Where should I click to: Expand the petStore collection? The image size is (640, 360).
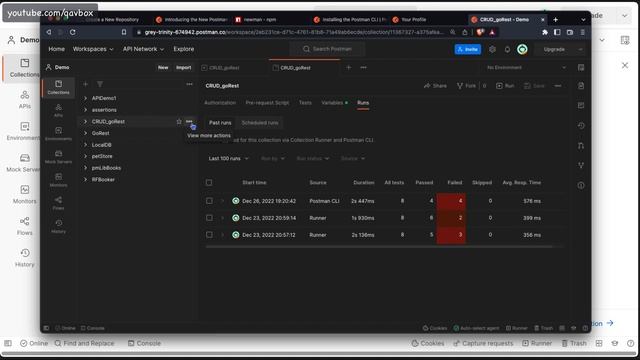click(x=85, y=156)
